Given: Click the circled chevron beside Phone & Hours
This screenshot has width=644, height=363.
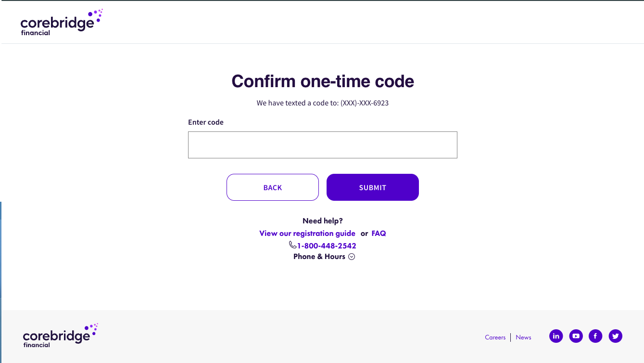Looking at the screenshot, I should point(352,257).
